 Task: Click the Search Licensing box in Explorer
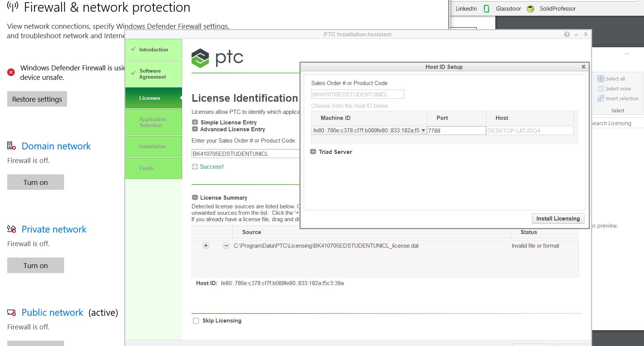pyautogui.click(x=617, y=123)
